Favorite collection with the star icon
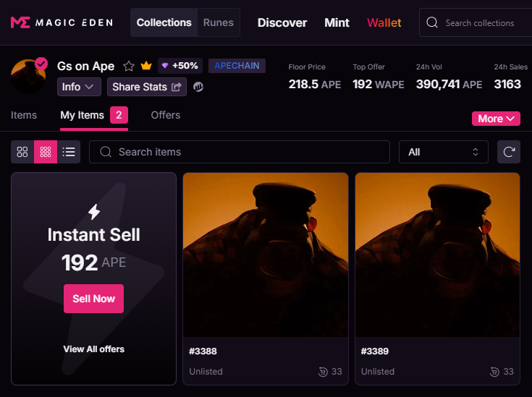The width and height of the screenshot is (532, 397). pos(129,66)
